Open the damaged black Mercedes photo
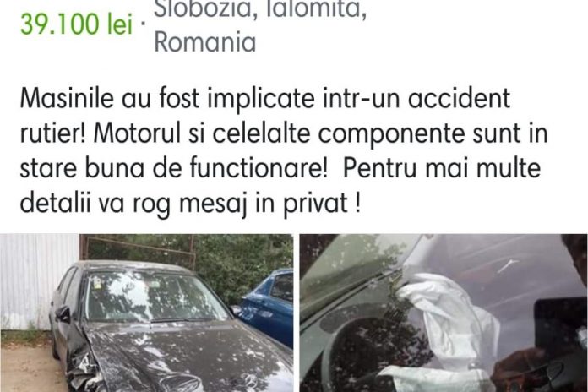Screen dimensions: 588x392 click(x=147, y=313)
